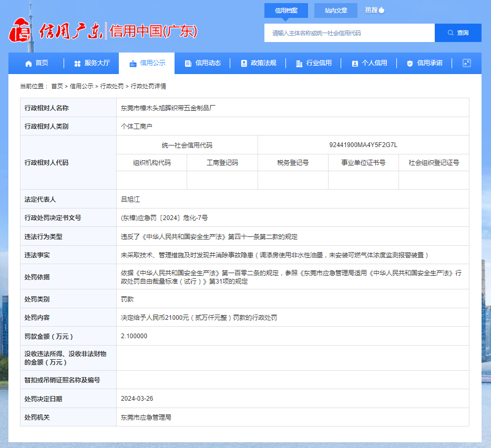Click the 信用公示 briefcase icon
The height and width of the screenshot is (448, 491).
point(133,64)
